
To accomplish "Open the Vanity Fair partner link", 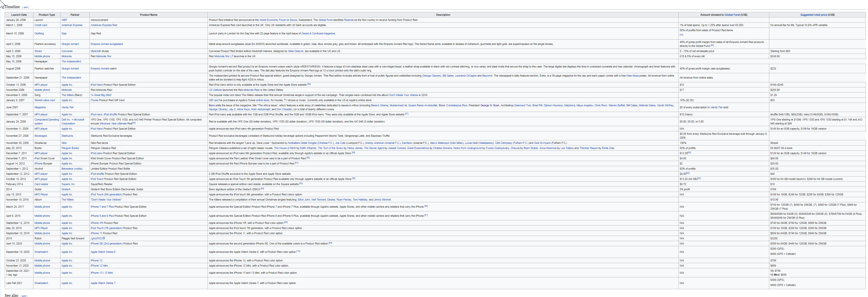I will (67, 107).
